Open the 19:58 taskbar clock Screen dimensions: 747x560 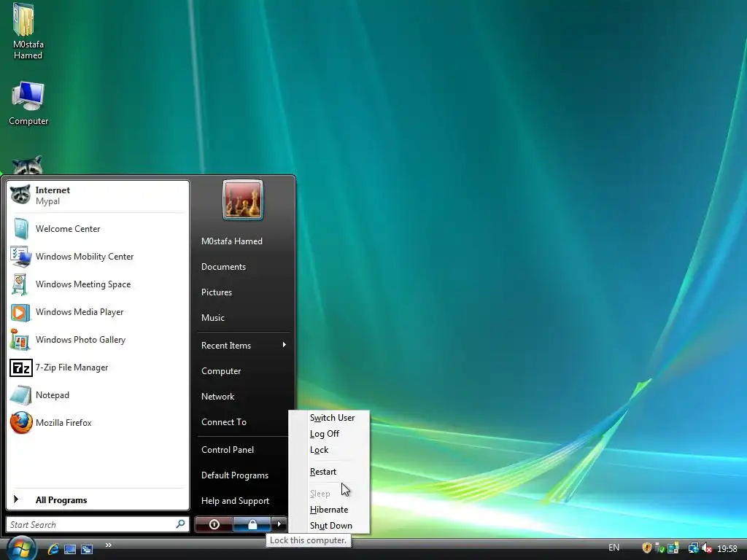(x=727, y=548)
